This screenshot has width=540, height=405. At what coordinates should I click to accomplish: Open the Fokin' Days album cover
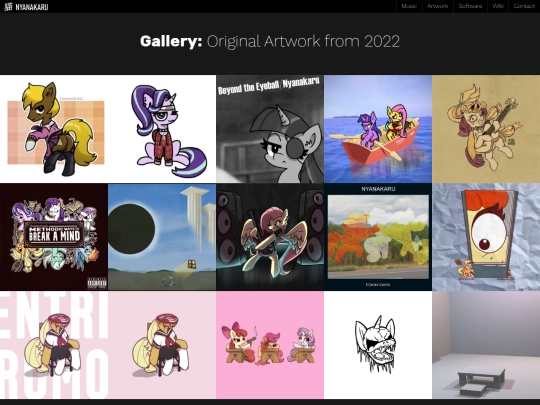(x=378, y=237)
